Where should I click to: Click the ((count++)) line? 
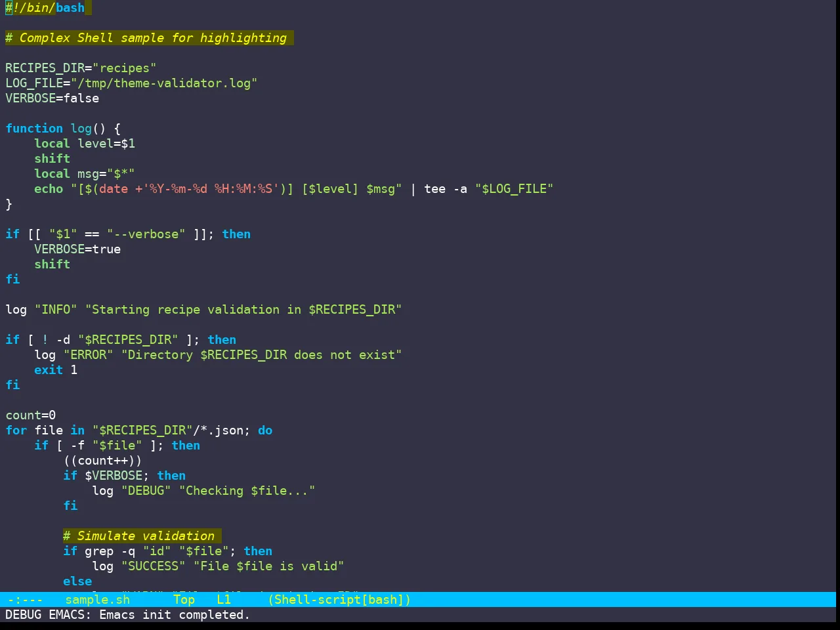pyautogui.click(x=103, y=461)
